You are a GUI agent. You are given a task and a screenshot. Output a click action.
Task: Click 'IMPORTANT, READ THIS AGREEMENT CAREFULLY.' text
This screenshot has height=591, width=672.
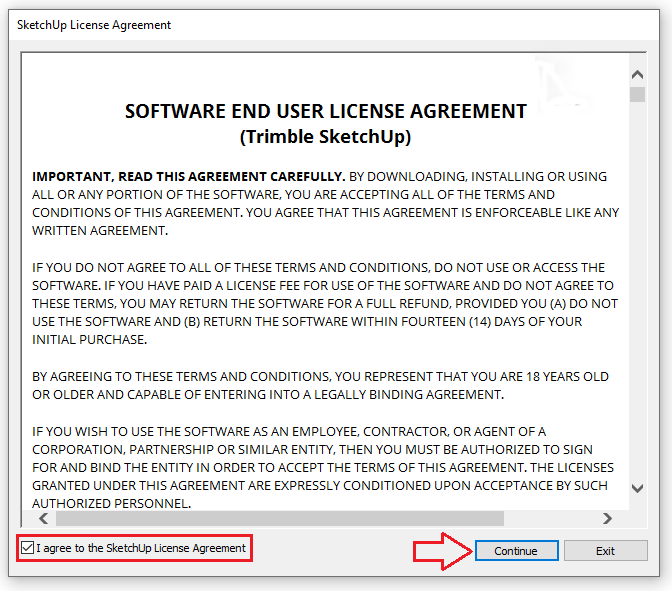coord(189,177)
